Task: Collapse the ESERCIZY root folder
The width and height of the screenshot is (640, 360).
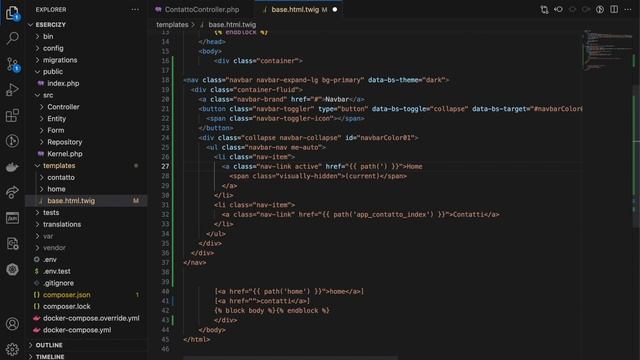Action: [x=51, y=24]
